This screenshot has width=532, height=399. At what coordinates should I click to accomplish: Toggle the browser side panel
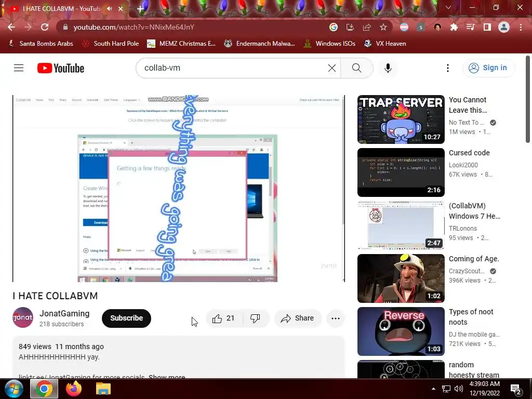(x=487, y=27)
